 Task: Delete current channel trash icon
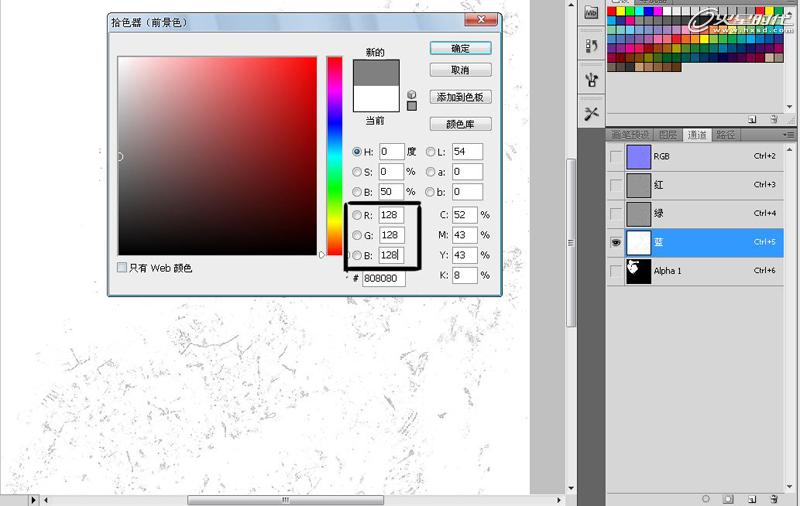tap(774, 499)
